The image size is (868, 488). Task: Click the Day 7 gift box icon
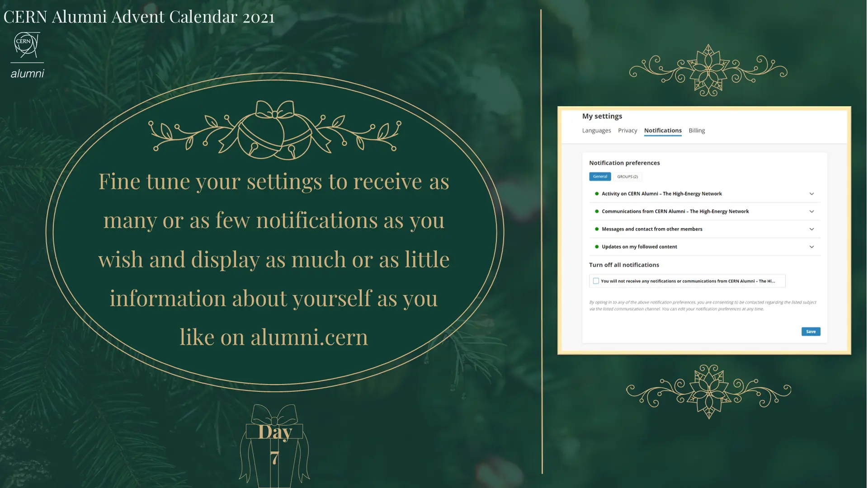(274, 446)
